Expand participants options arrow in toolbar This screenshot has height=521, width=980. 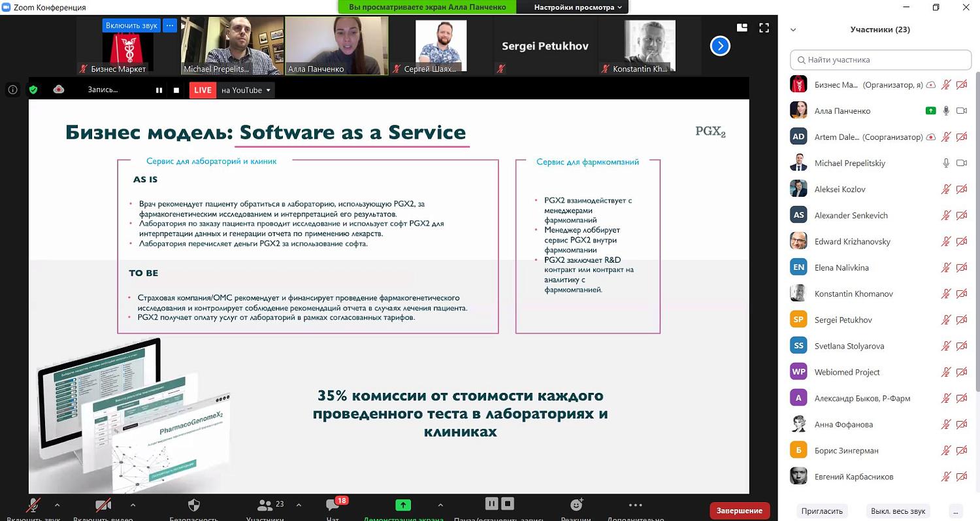tap(299, 505)
